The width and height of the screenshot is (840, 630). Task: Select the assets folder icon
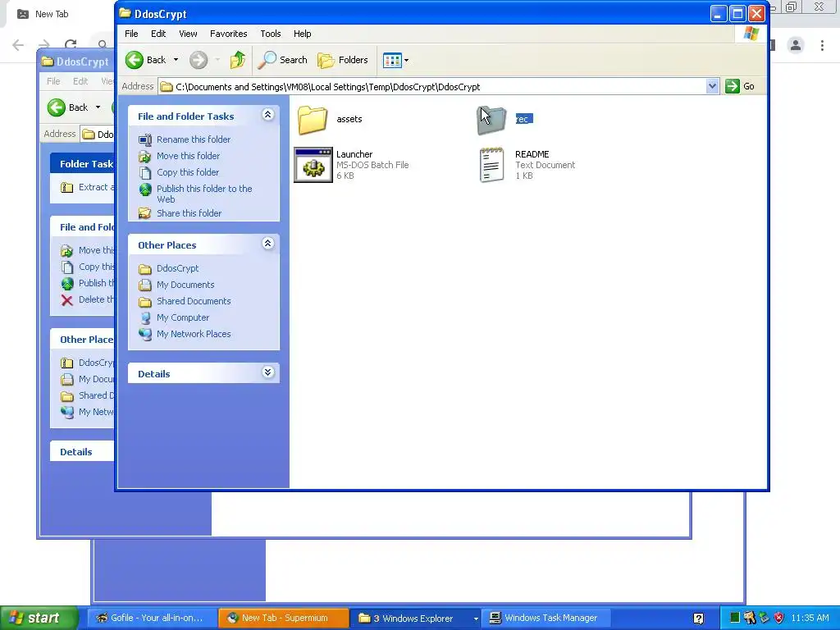click(x=313, y=120)
